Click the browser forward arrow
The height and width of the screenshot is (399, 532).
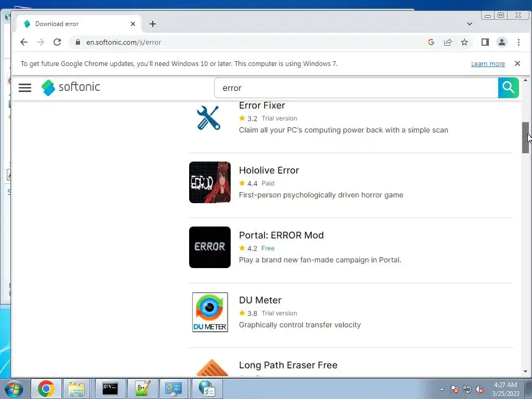point(41,42)
